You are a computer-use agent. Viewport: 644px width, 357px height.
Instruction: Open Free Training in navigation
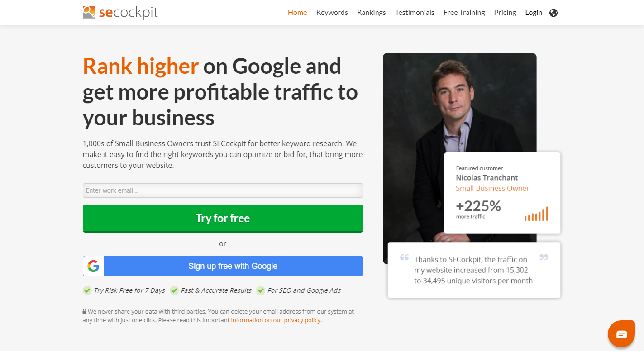(464, 13)
